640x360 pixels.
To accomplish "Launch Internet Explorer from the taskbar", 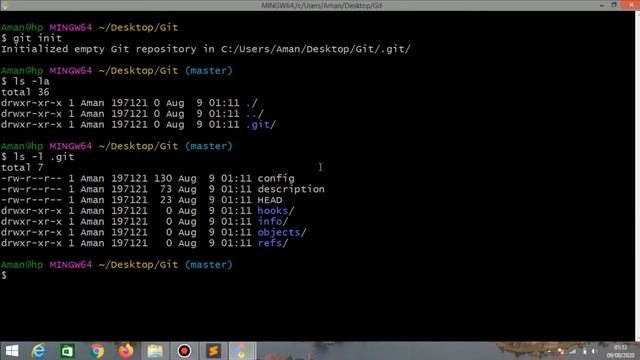I will coord(39,351).
